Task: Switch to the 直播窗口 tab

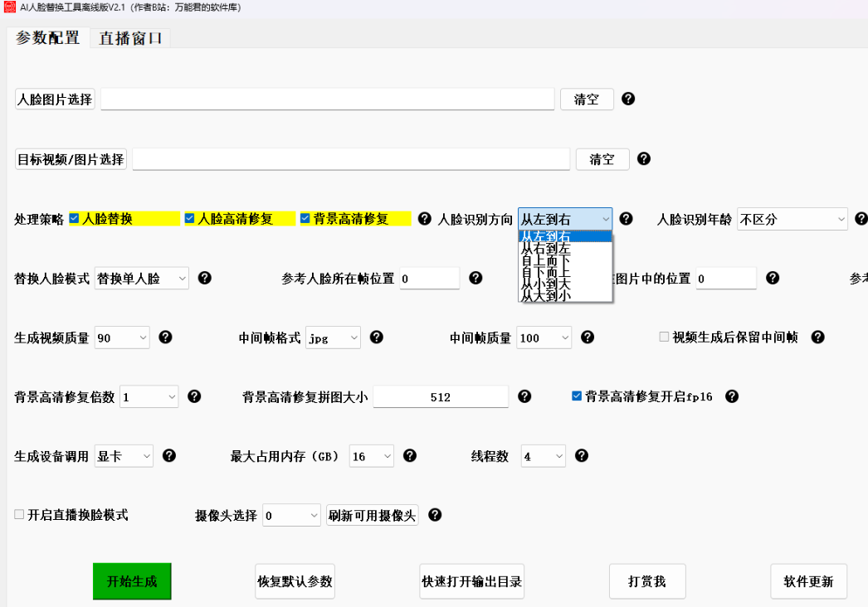Action: (x=130, y=38)
